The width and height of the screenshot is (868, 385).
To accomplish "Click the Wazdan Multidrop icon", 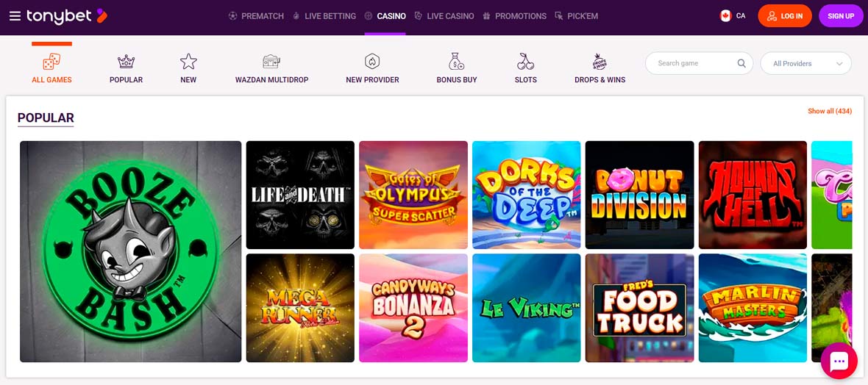I will 271,62.
